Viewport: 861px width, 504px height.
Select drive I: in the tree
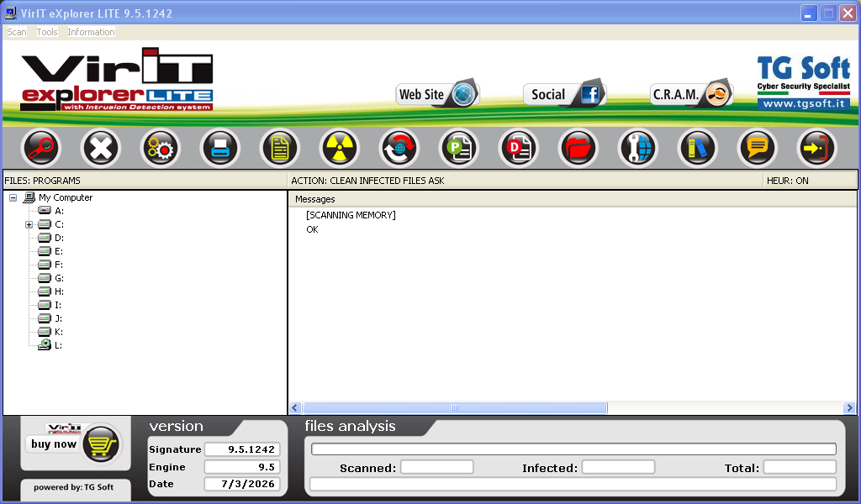[x=58, y=305]
